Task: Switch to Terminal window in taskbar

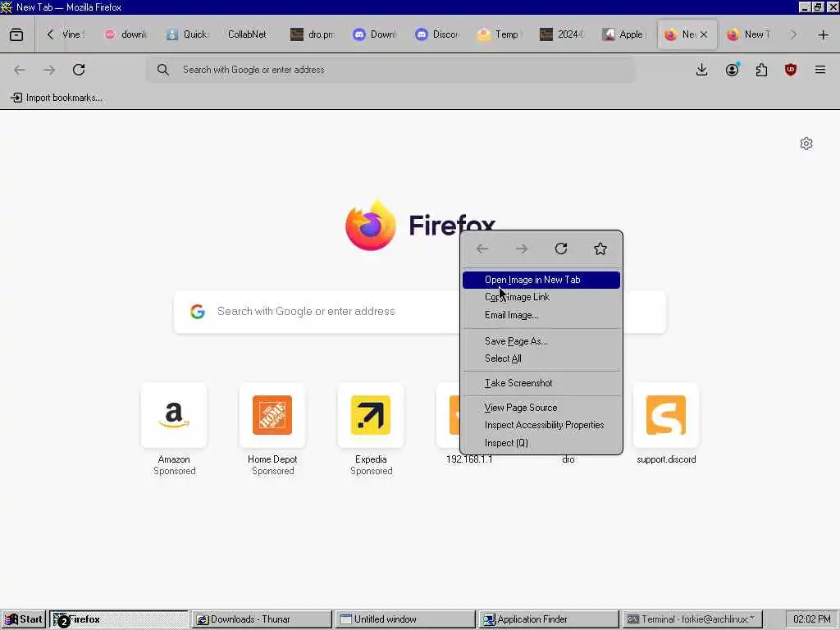Action: click(x=692, y=619)
